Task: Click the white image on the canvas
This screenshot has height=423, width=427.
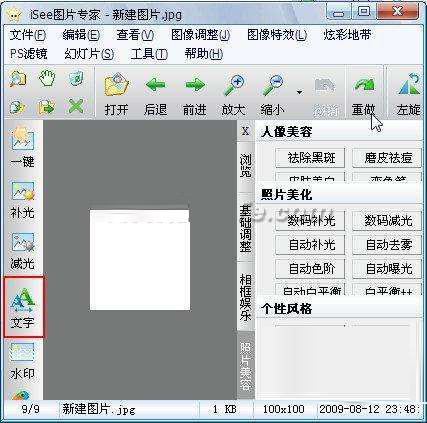Action: coord(140,260)
